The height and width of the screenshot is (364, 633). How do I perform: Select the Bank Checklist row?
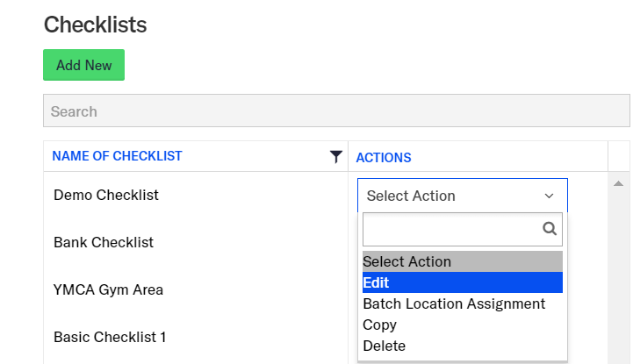tap(104, 242)
